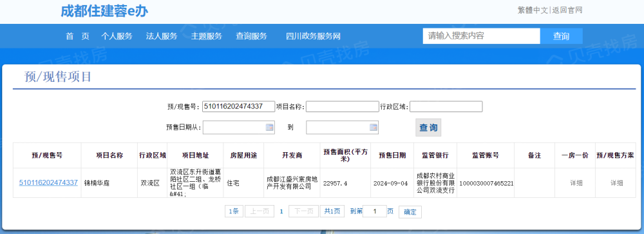This screenshot has width=644, height=234.
Task: Focus the 预/现售号 input field
Action: 239,106
